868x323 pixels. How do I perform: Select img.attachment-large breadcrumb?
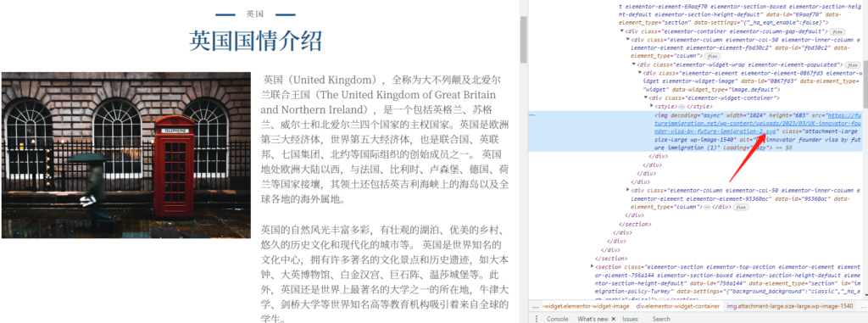point(790,306)
